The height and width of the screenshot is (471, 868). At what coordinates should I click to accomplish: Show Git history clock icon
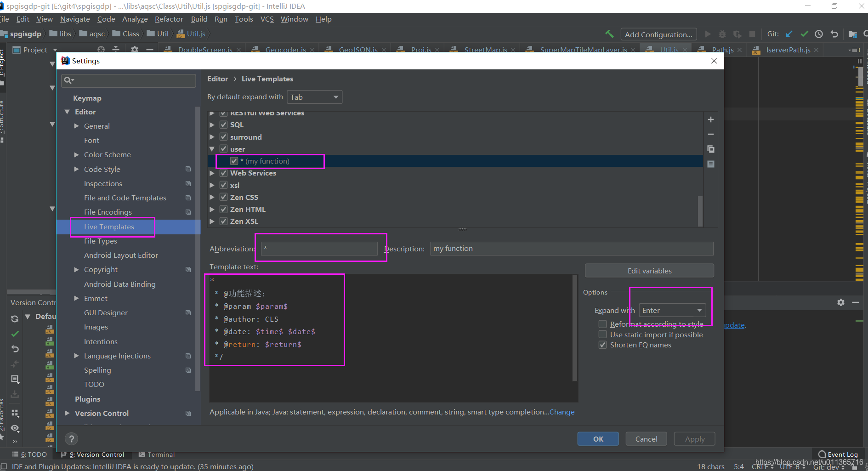pyautogui.click(x=819, y=34)
